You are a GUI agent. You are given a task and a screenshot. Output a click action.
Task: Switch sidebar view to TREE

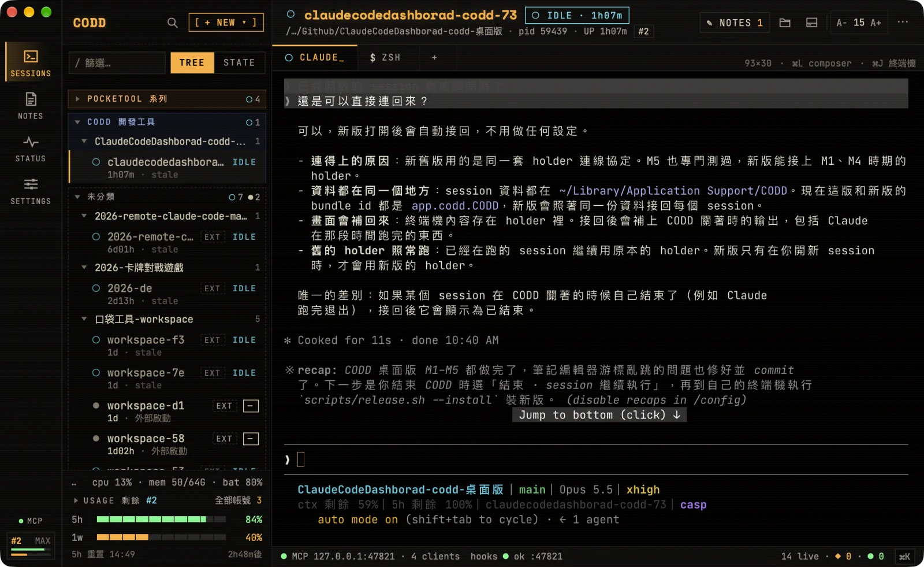192,62
